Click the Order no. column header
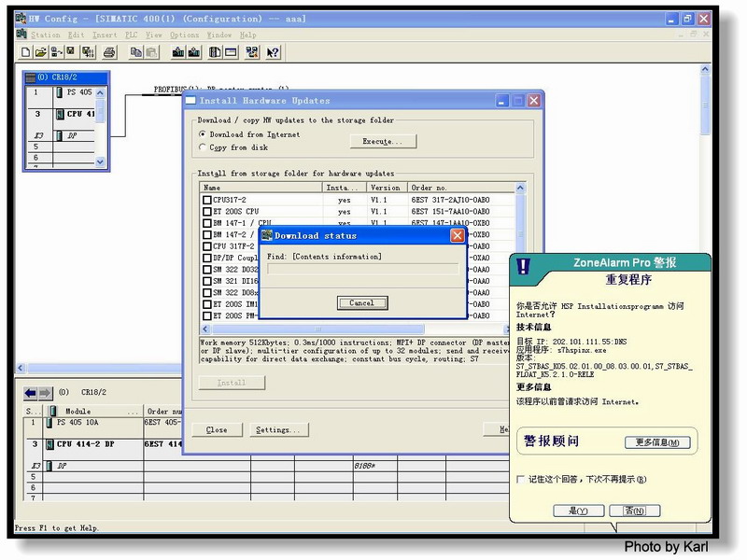The height and width of the screenshot is (560, 747). pyautogui.click(x=461, y=188)
